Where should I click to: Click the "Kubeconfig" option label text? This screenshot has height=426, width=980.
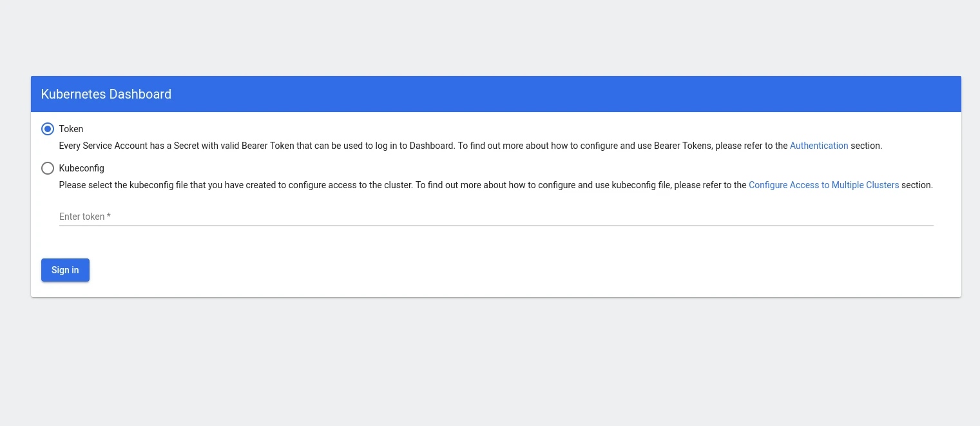(x=81, y=168)
